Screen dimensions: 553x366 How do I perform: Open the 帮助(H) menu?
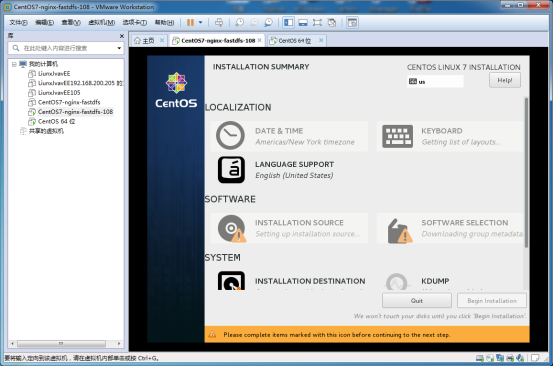point(164,23)
